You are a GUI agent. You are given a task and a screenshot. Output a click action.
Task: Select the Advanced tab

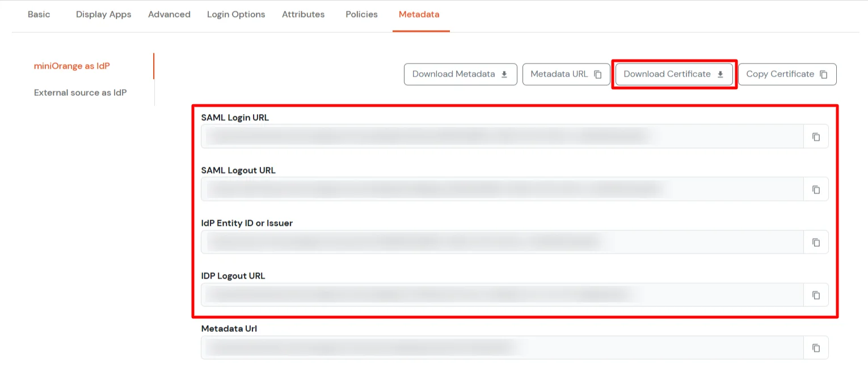click(x=169, y=14)
